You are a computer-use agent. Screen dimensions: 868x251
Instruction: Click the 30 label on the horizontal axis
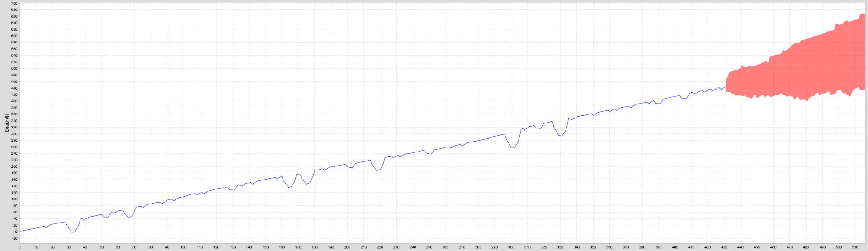click(69, 247)
